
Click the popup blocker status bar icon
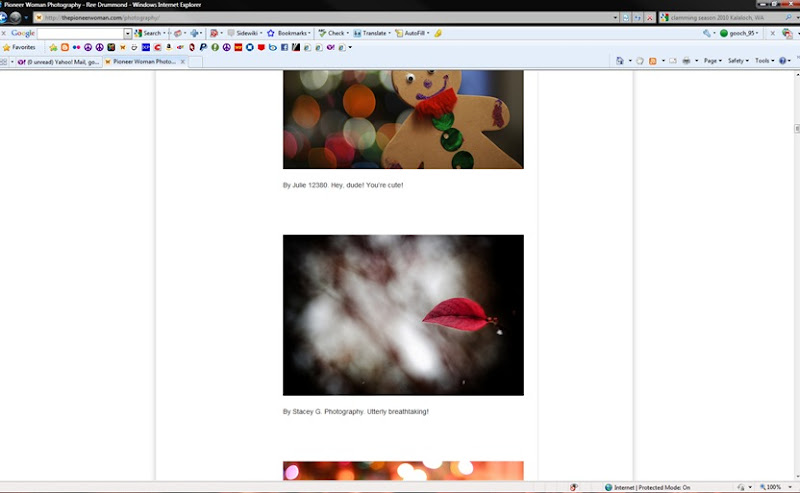point(574,487)
